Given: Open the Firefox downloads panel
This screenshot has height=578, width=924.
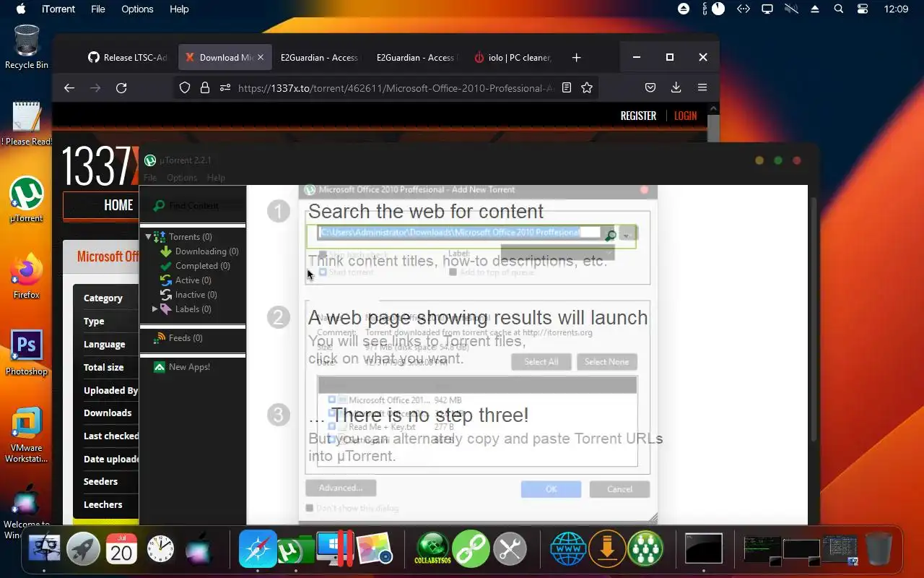Looking at the screenshot, I should pyautogui.click(x=676, y=87).
